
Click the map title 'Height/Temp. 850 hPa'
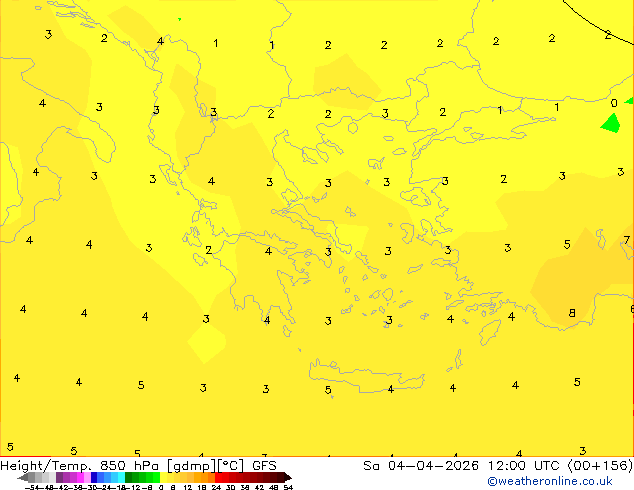[x=79, y=466]
